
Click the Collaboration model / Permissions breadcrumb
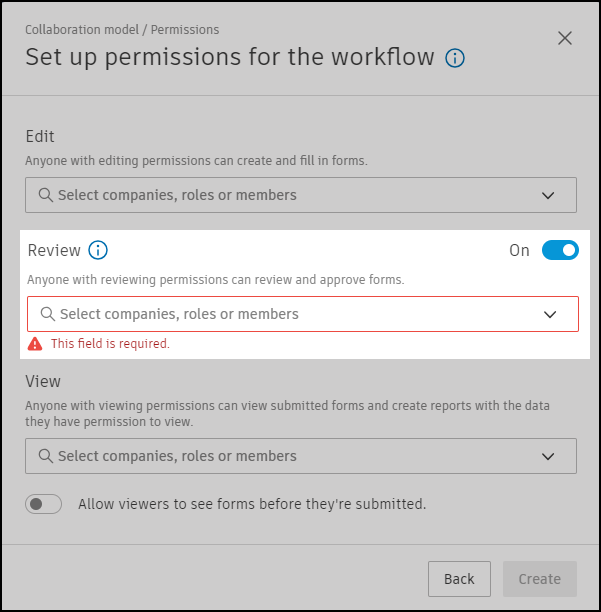coord(122,30)
